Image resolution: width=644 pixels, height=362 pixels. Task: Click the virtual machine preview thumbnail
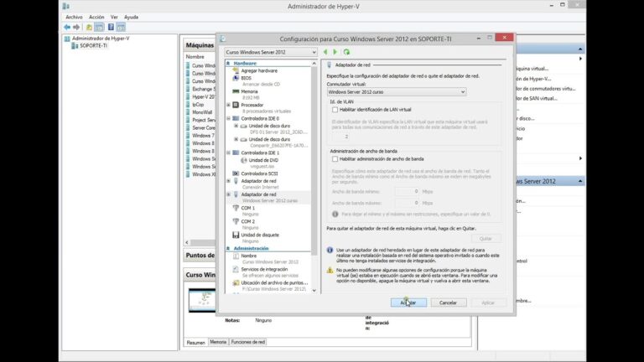click(202, 301)
